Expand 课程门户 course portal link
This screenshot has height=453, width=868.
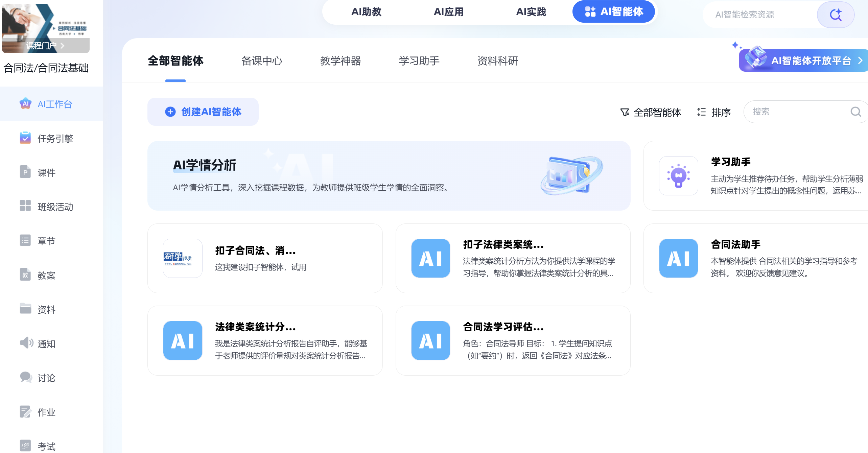(x=45, y=45)
